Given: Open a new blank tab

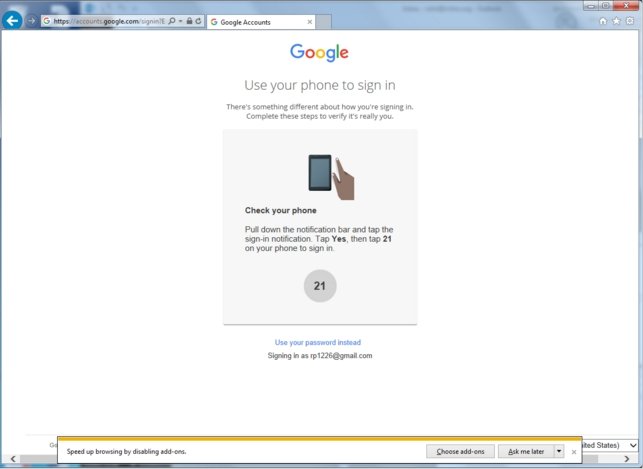Looking at the screenshot, I should pyautogui.click(x=324, y=22).
